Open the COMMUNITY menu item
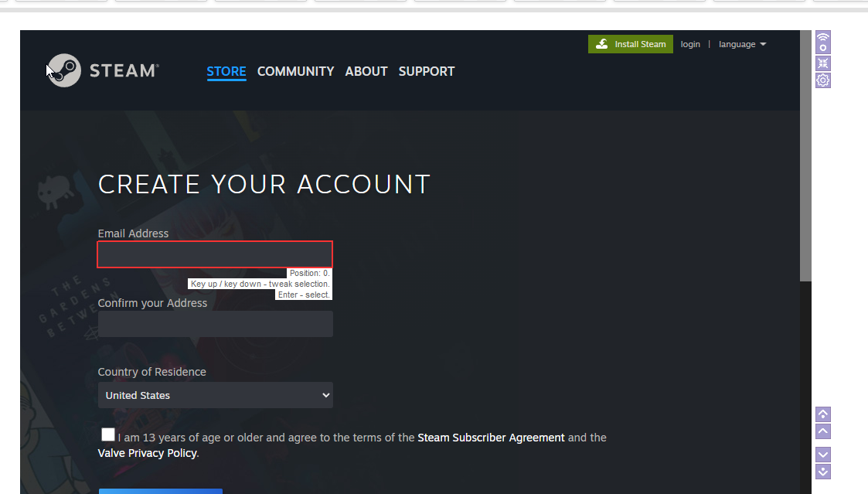868x494 pixels. click(295, 71)
